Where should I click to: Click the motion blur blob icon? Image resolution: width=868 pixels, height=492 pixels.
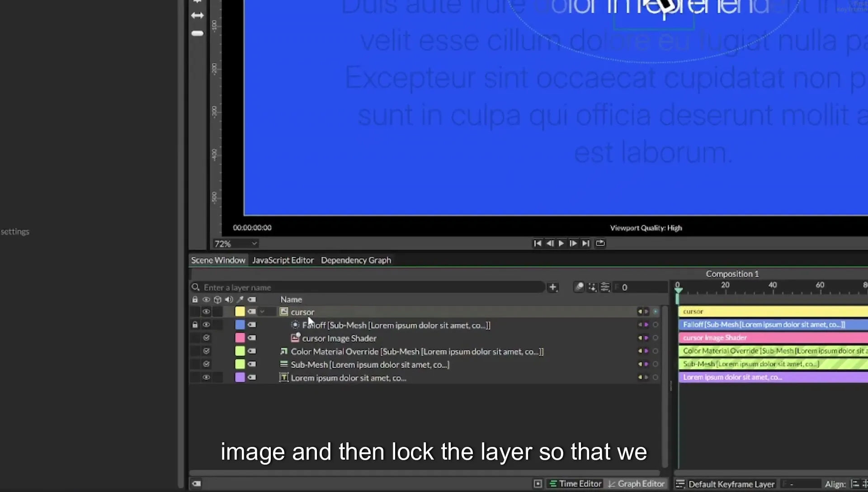[x=579, y=287]
